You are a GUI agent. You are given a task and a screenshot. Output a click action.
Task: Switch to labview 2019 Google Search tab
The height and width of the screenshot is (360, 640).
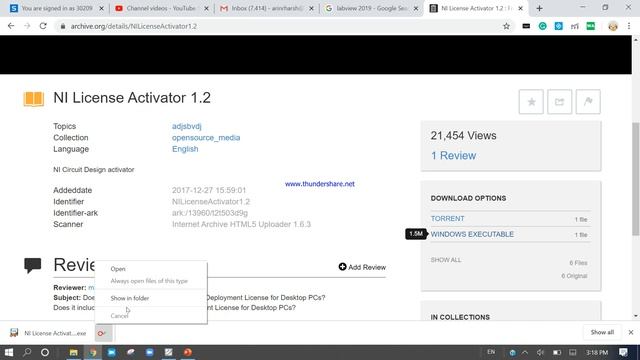pos(371,8)
